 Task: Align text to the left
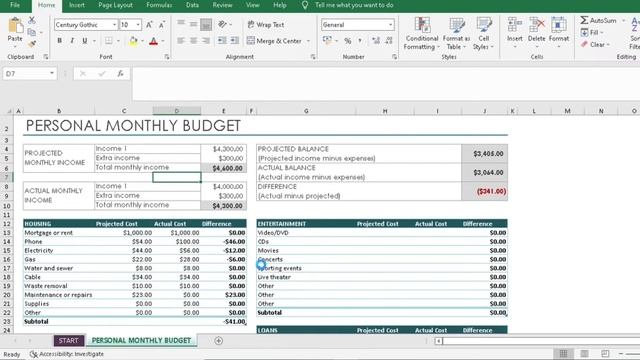pos(181,41)
